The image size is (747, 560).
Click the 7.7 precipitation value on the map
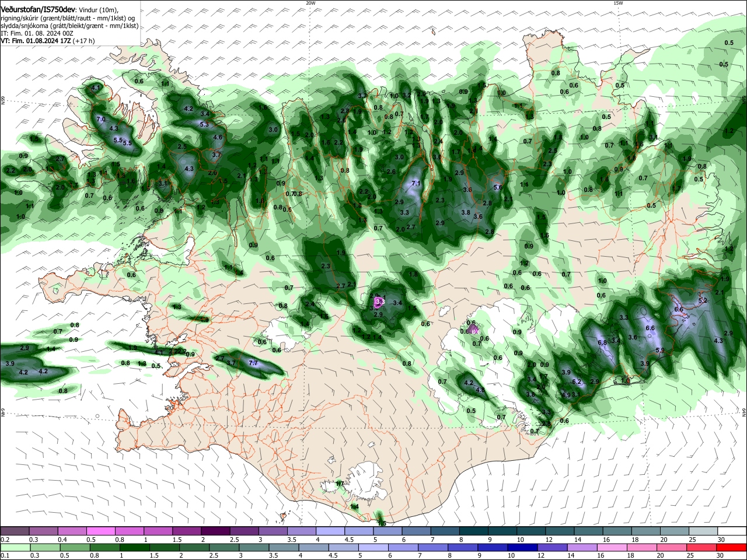pos(253,363)
